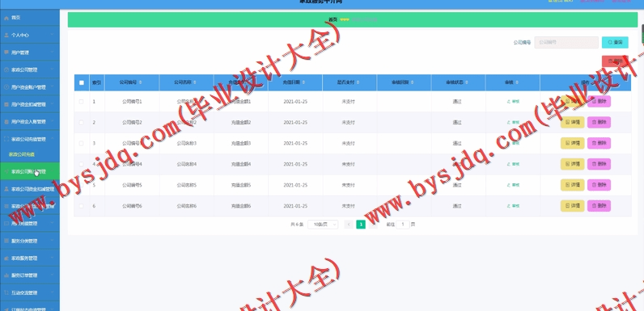
Task: Click 删除 for row 公司编号6
Action: (599, 206)
